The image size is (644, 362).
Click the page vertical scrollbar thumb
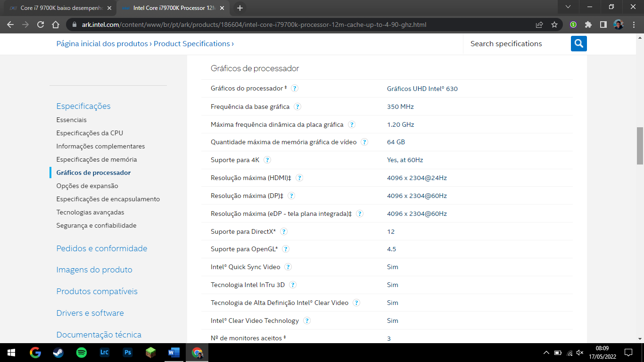tap(640, 146)
